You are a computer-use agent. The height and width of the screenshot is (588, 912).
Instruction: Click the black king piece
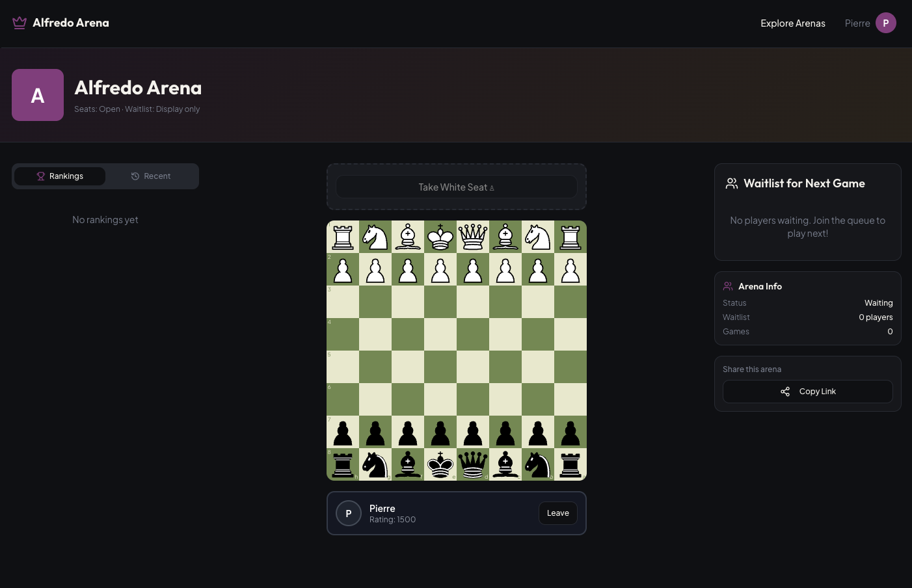(440, 464)
